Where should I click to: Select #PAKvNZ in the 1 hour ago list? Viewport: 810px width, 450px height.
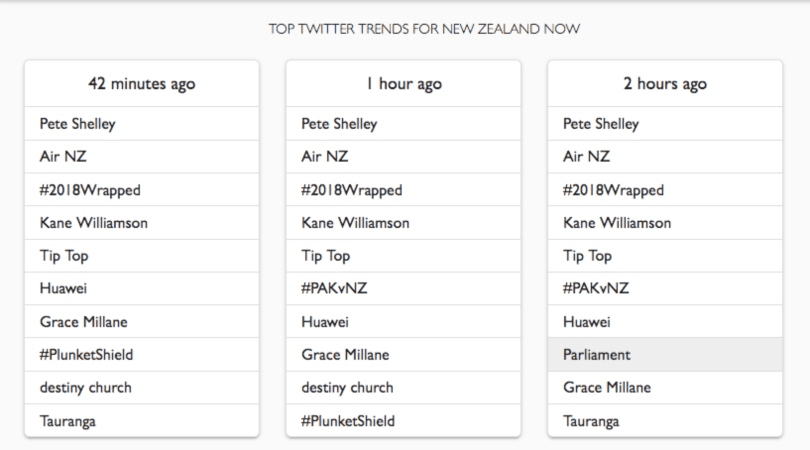(335, 289)
